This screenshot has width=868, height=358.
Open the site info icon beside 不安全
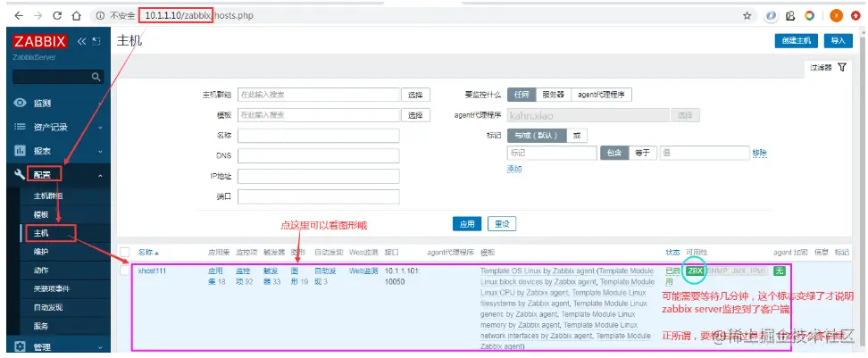[100, 16]
